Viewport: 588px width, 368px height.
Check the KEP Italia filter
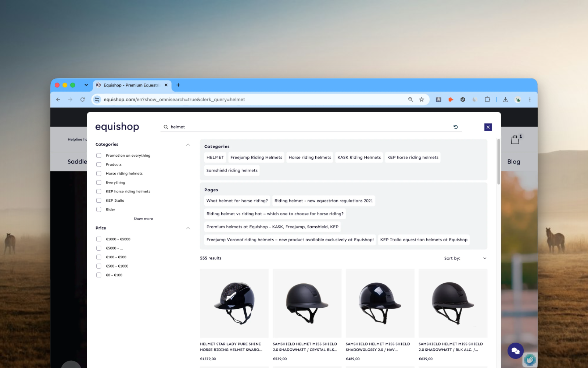99,201
